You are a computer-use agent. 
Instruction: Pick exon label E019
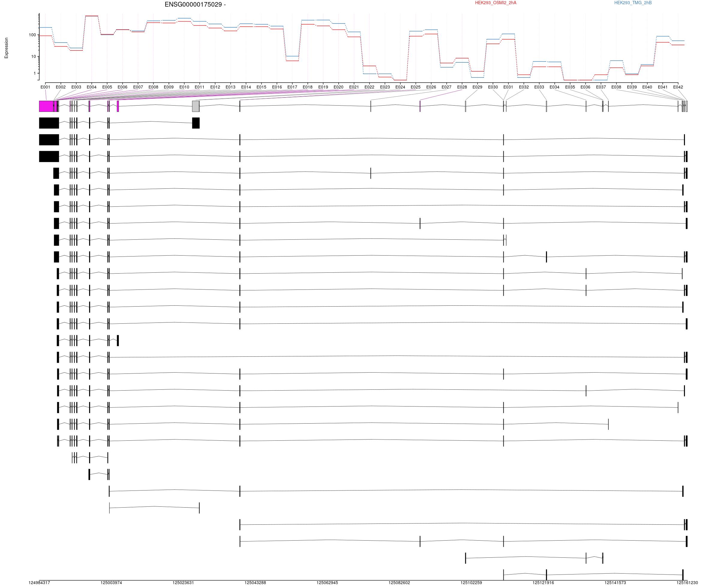click(323, 87)
